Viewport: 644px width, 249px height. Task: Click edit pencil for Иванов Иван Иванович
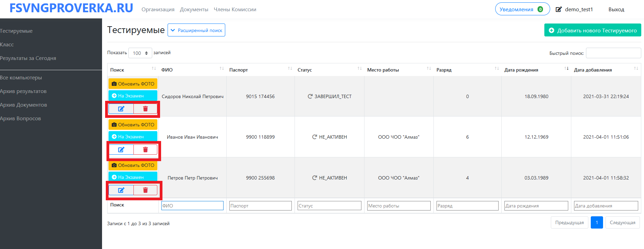pos(121,150)
